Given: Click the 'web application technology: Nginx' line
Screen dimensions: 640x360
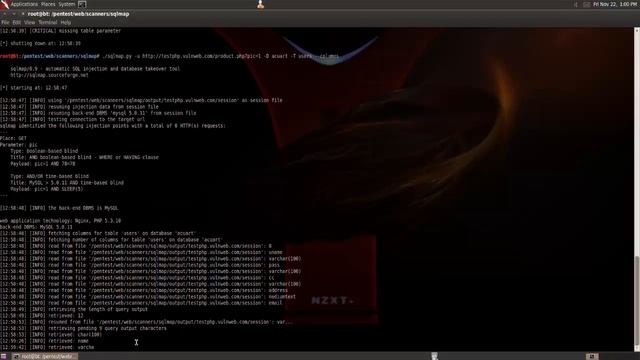Looking at the screenshot, I should click(60, 220).
